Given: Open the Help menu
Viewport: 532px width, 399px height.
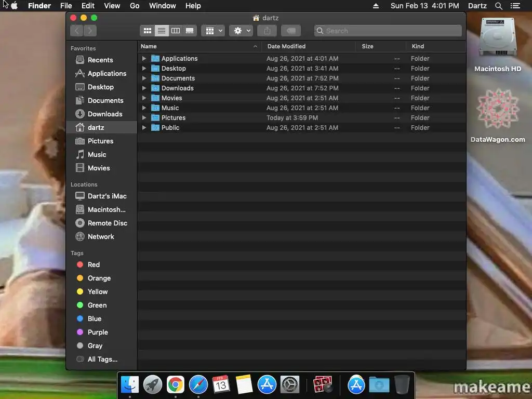Looking at the screenshot, I should tap(193, 6).
